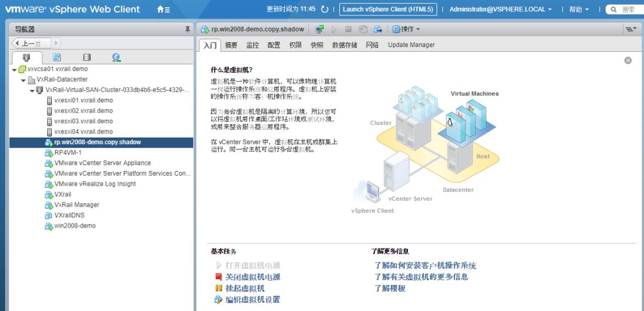Collapse the vxvcsa01.vxrail.demo tree node
This screenshot has height=311, width=644.
click(14, 70)
